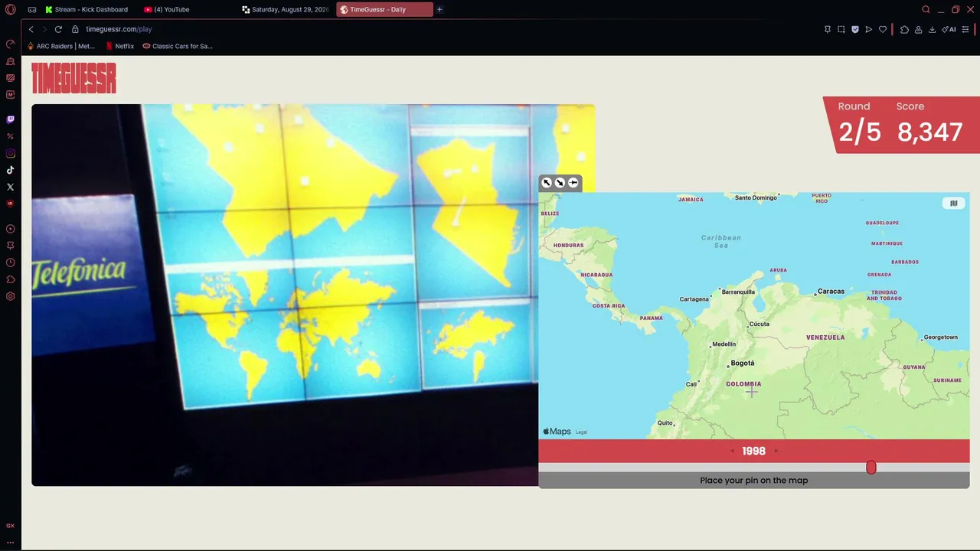This screenshot has width=980, height=551.
Task: Open the downloads panel
Action: point(932,29)
